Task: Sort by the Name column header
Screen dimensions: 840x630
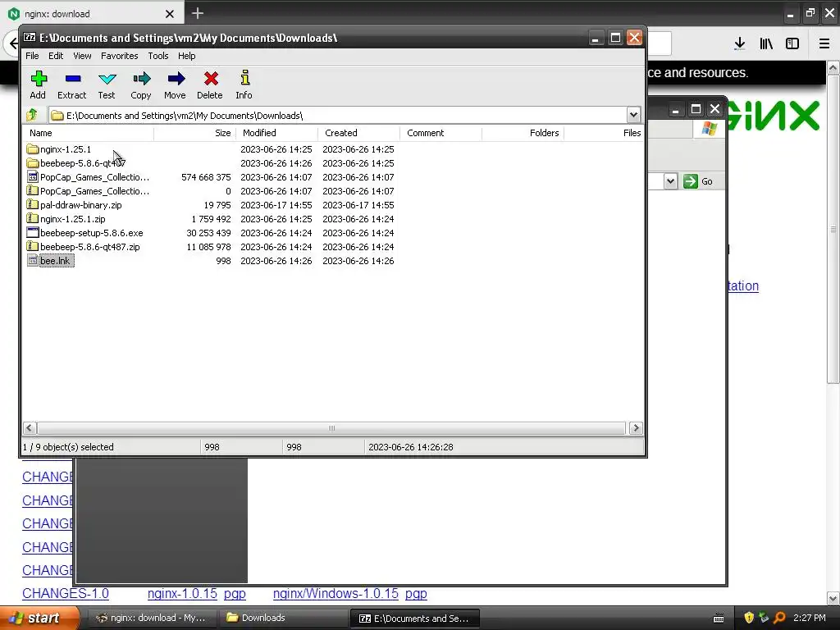Action: point(89,133)
